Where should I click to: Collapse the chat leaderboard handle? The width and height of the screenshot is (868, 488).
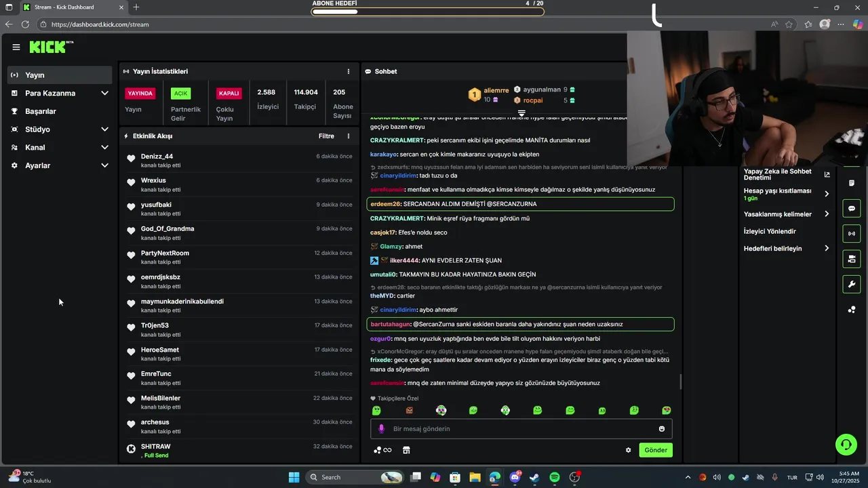click(x=521, y=113)
